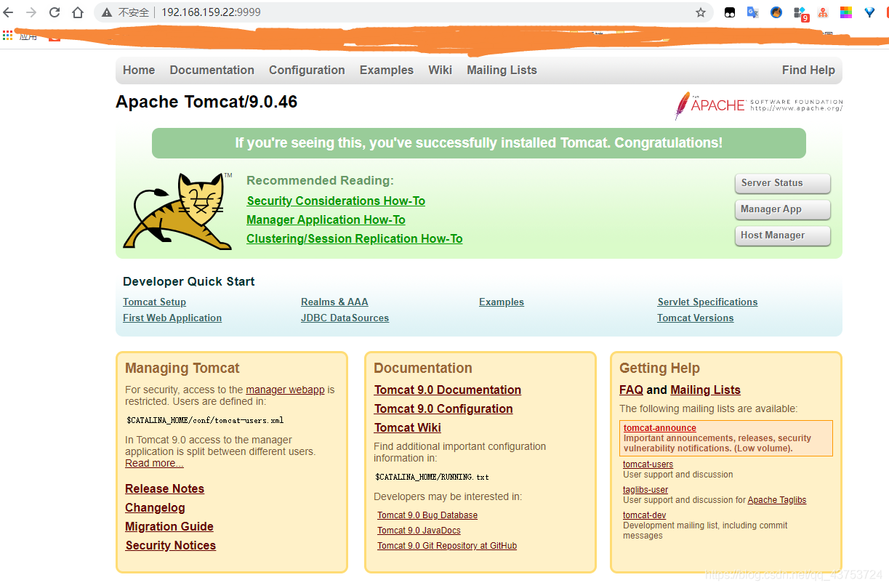The height and width of the screenshot is (588, 889).
Task: Click the not-secure warning icon
Action: tap(107, 12)
